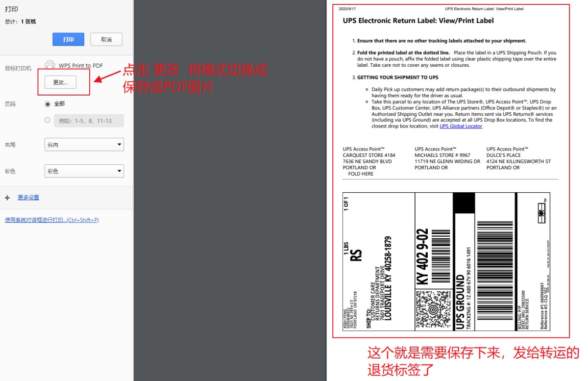Click the FOLD HERE text in preview
The width and height of the screenshot is (588, 381).
[x=361, y=174]
